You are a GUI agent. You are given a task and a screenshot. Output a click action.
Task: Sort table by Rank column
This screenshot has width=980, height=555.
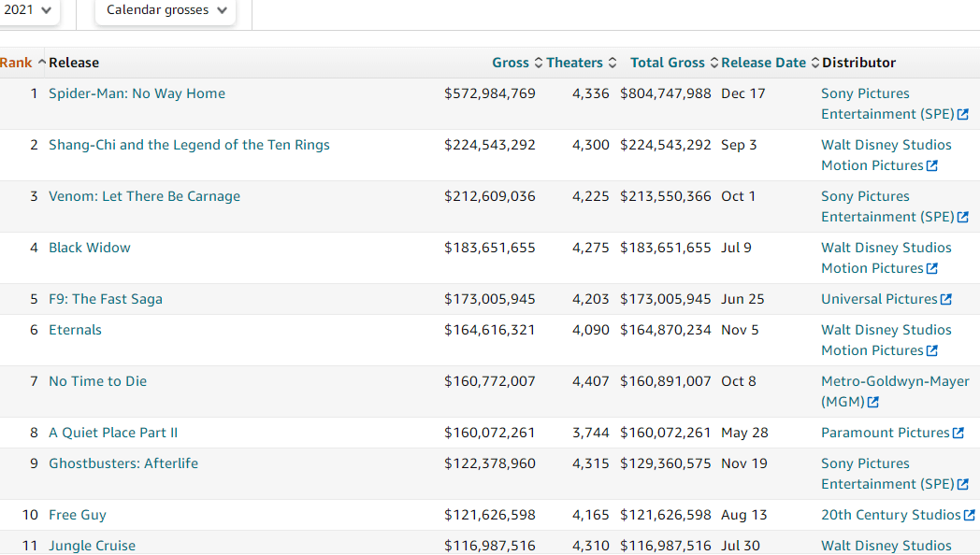(x=17, y=63)
